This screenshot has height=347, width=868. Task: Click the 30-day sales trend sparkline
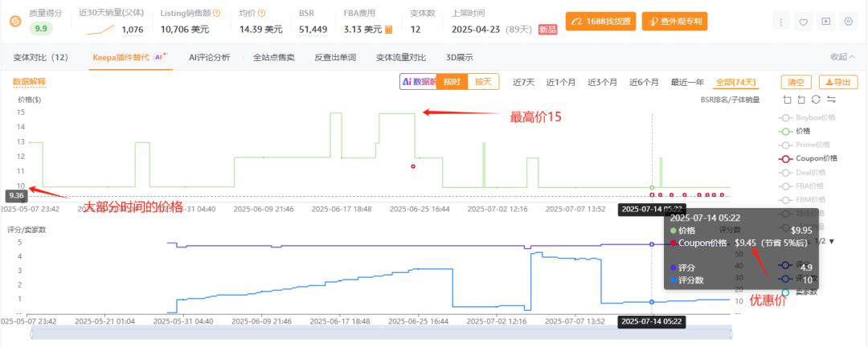(x=100, y=30)
